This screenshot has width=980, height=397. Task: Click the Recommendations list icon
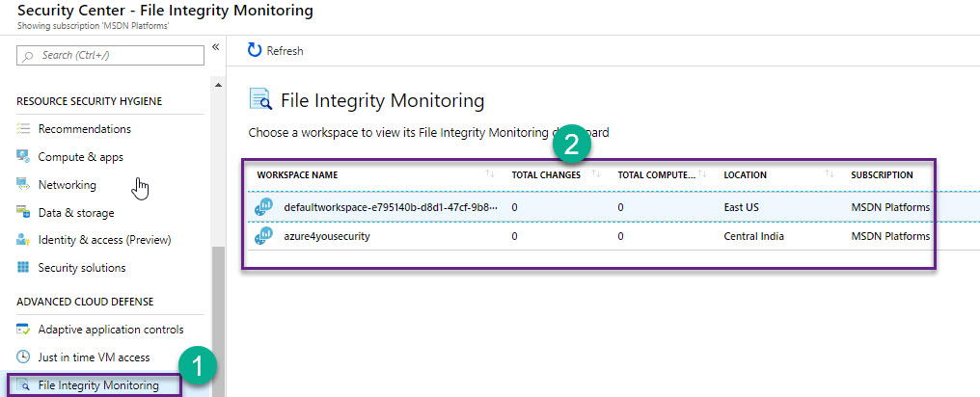[23, 129]
